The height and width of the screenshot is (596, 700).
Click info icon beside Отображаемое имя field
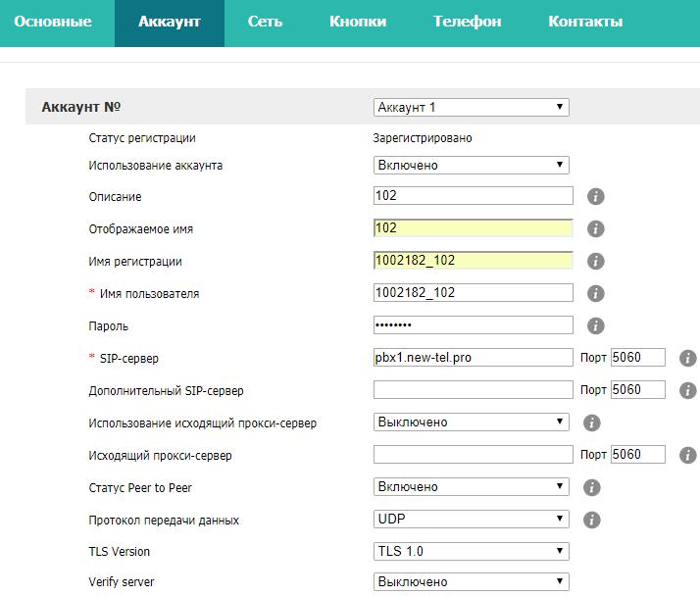tap(595, 229)
